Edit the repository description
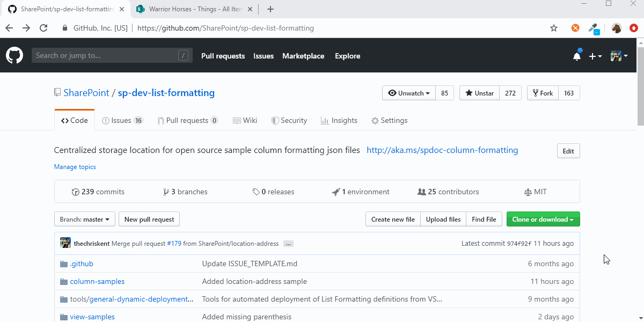Image resolution: width=644 pixels, height=322 pixels. click(568, 151)
